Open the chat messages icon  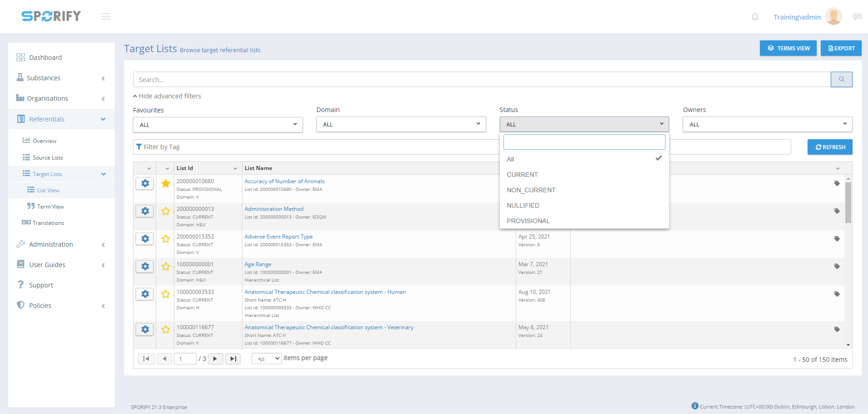pos(857,17)
